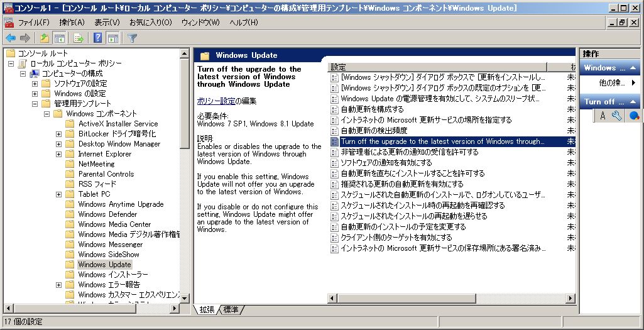Screen dimensions: 644x330
Task: Open the ヘルプ(H) menu
Action: point(244,23)
